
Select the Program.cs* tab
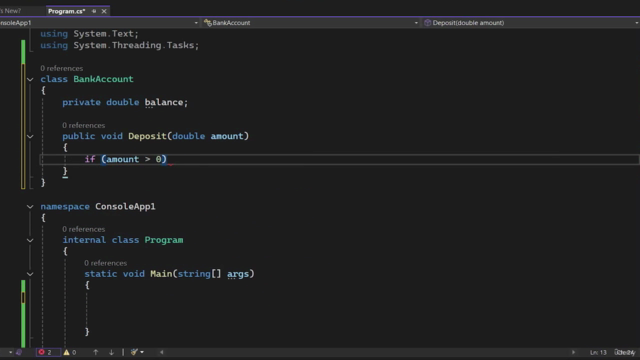pos(67,11)
